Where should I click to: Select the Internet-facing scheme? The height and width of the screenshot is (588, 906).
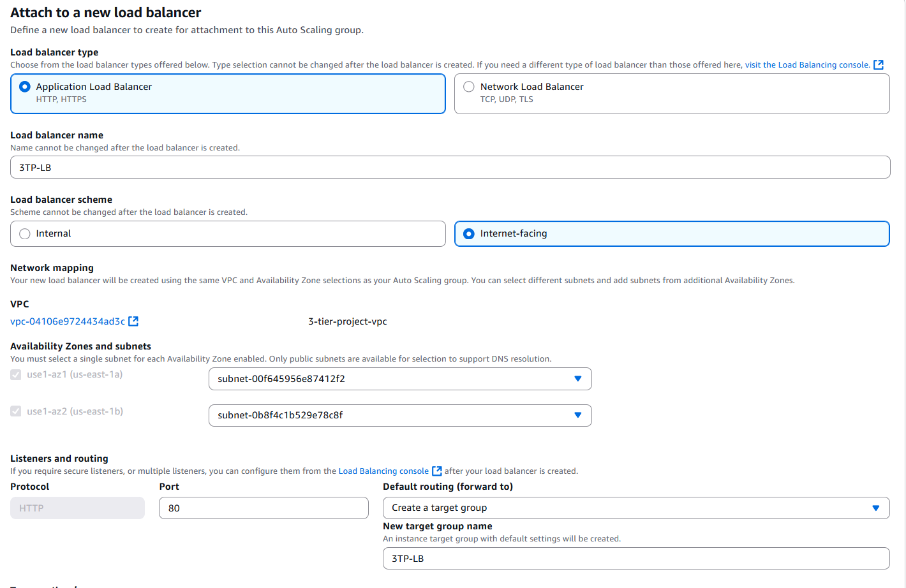[469, 233]
